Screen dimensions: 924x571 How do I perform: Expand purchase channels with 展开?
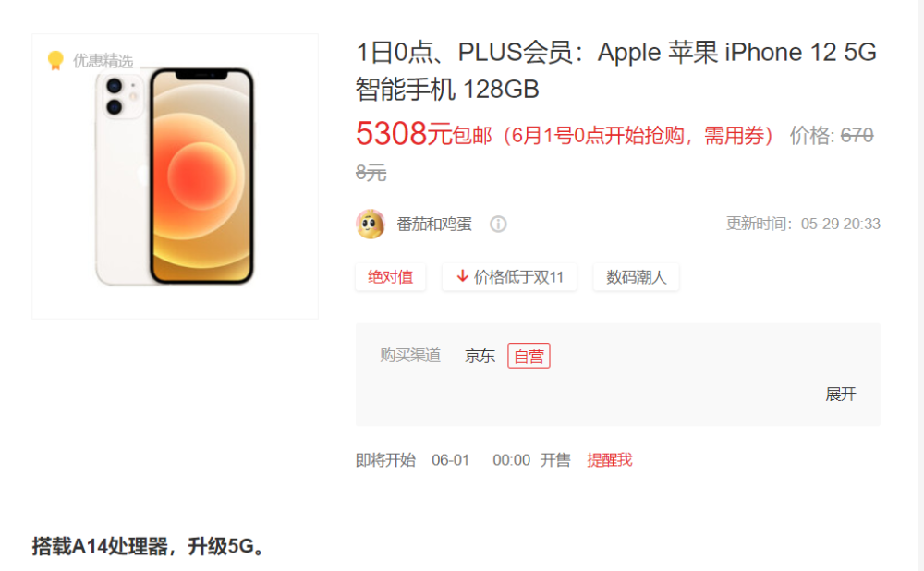pyautogui.click(x=840, y=395)
